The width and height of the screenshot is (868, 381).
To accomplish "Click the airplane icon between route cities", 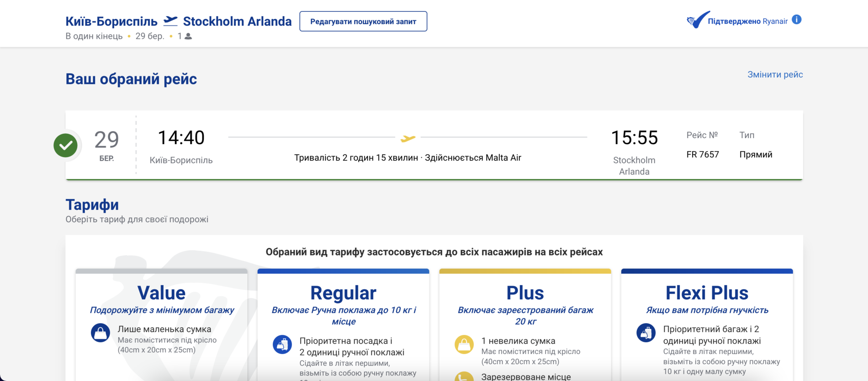I will [170, 21].
